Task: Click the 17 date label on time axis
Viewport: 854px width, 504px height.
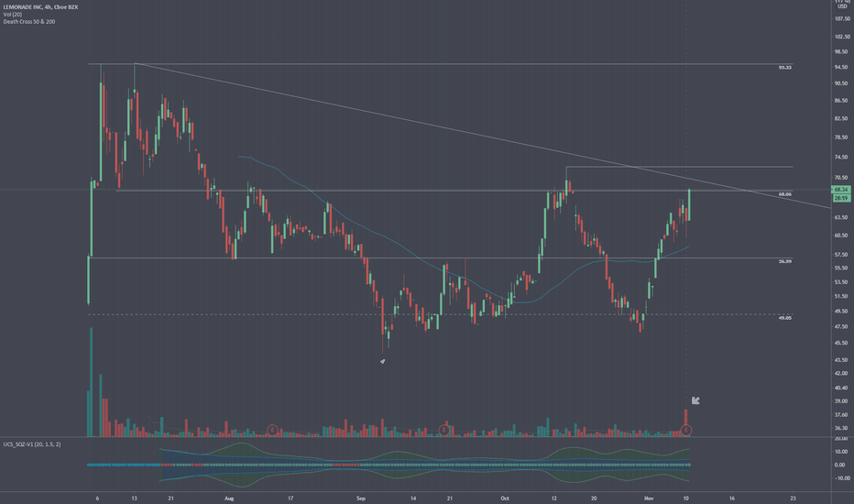Action: click(x=290, y=499)
